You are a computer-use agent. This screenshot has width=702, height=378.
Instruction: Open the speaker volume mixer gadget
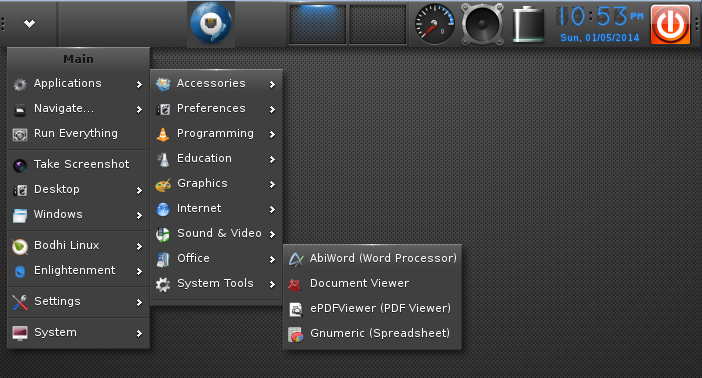[482, 24]
